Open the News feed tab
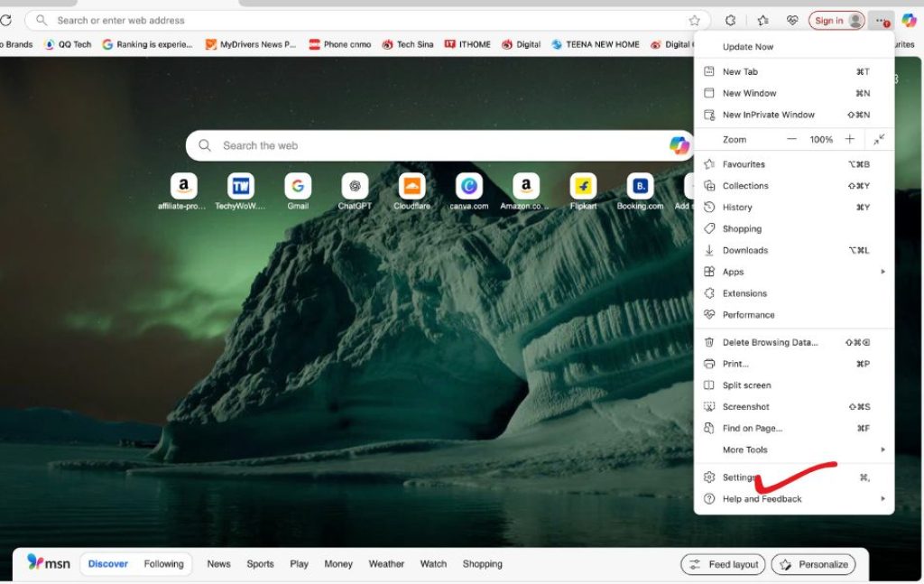 pyautogui.click(x=218, y=564)
